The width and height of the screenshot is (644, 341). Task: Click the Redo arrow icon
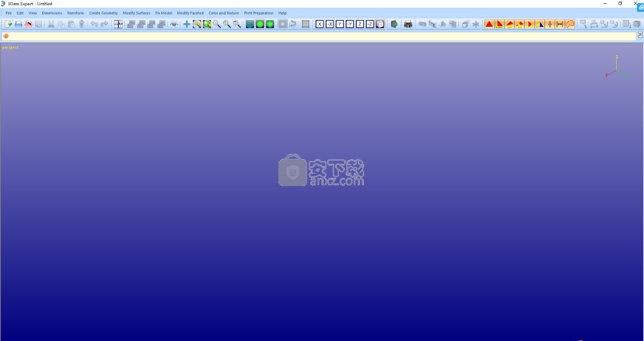click(x=104, y=24)
